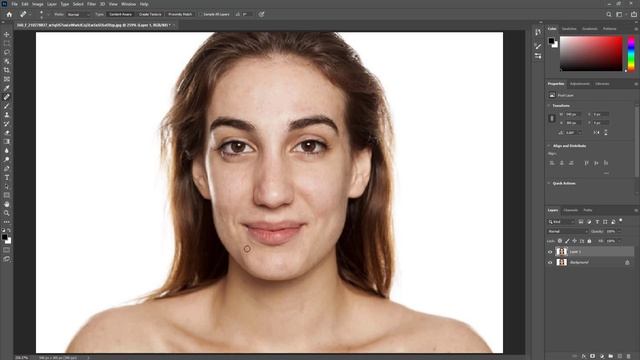640x360 pixels.
Task: Create a new group folder in Layers panel
Action: click(x=611, y=356)
